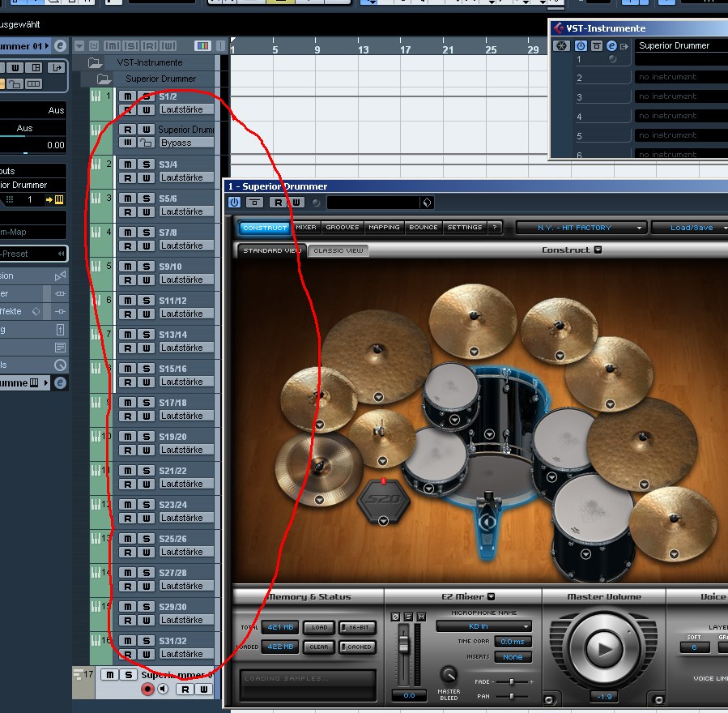Image resolution: width=728 pixels, height=713 pixels.
Task: Switch to the SETTINGS tab
Action: (465, 227)
